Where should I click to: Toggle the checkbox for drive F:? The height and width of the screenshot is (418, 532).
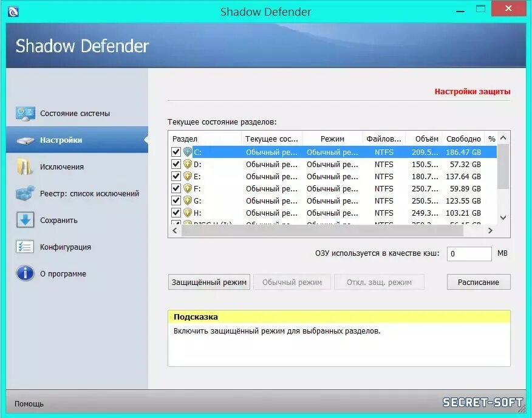point(176,188)
